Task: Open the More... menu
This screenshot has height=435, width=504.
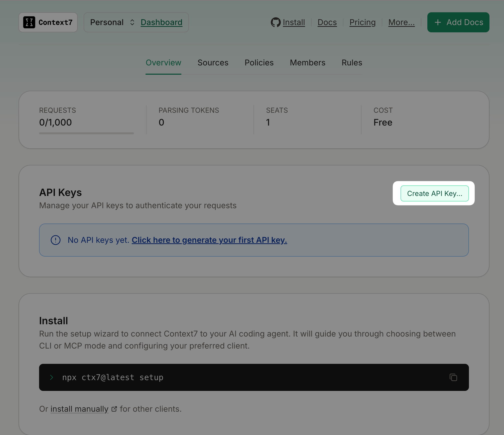Action: coord(401,22)
